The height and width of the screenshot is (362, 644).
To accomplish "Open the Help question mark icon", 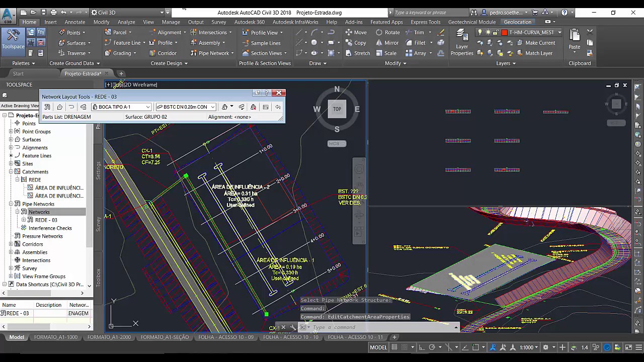I will [x=565, y=12].
